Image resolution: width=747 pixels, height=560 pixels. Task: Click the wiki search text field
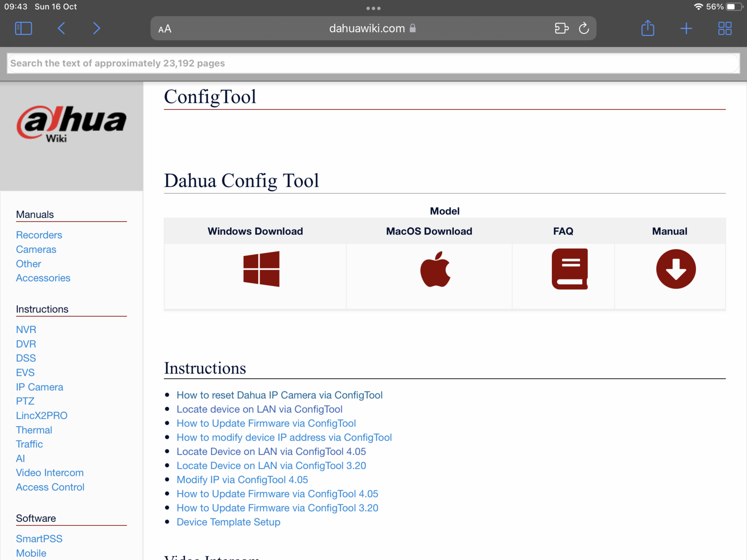373,63
